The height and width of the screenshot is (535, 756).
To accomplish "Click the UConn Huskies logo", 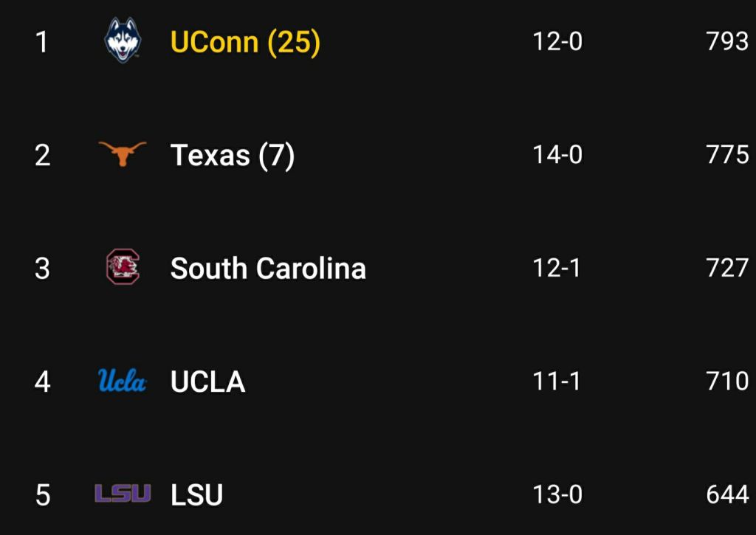I will 123,41.
